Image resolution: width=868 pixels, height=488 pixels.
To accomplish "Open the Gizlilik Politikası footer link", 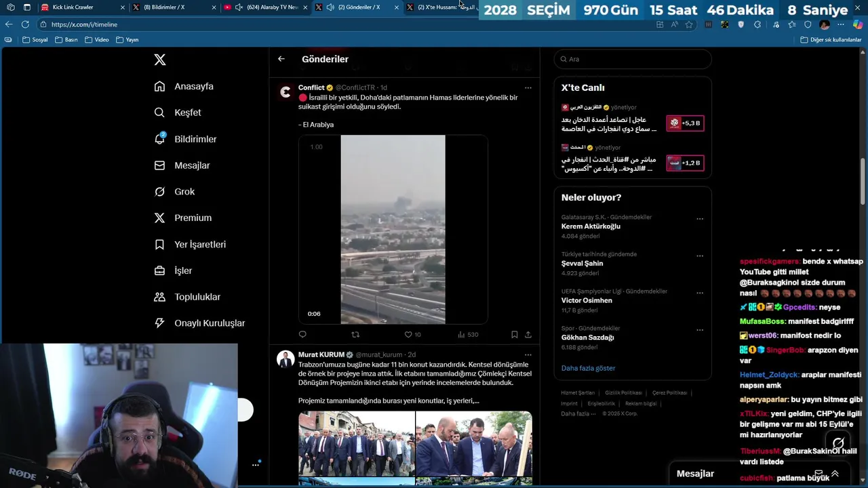I will [x=623, y=392].
